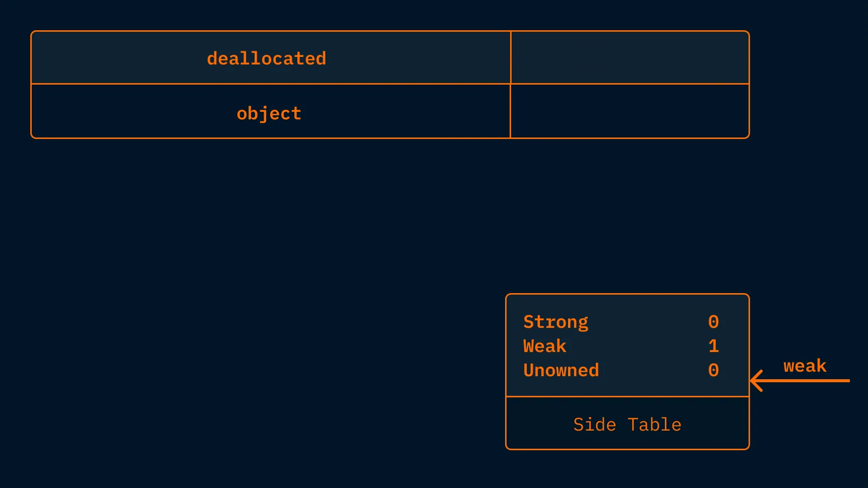
Task: Click the 'Side Table' caption
Action: coord(627,425)
